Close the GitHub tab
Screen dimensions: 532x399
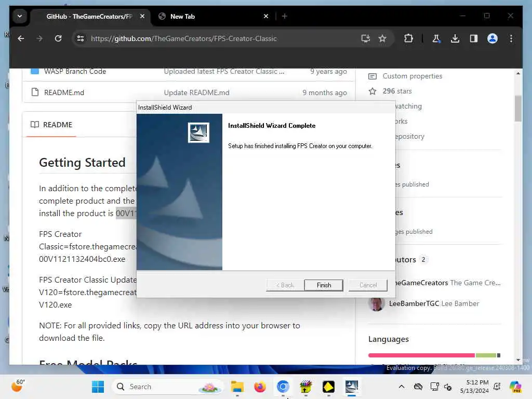pos(142,16)
